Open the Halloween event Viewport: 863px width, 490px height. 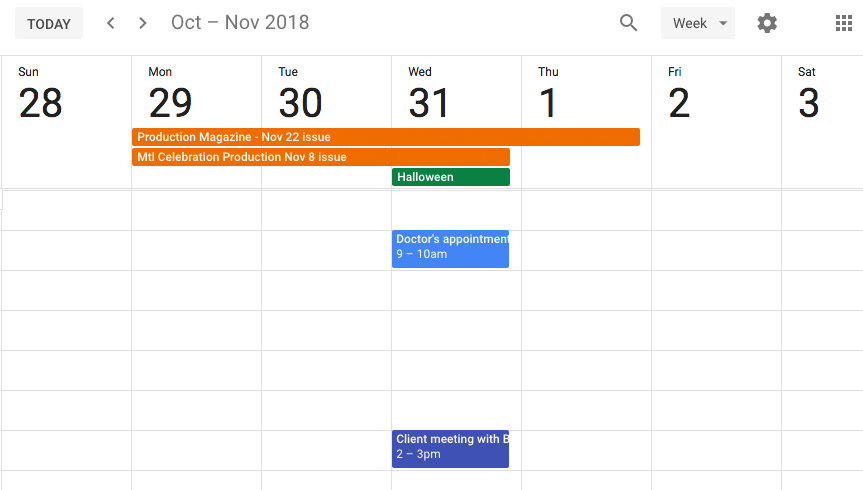(x=451, y=177)
